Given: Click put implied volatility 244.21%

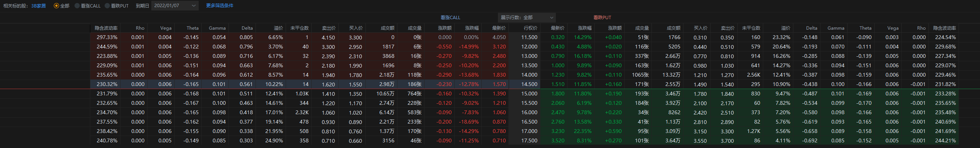Looking at the screenshot, I should [945, 140].
